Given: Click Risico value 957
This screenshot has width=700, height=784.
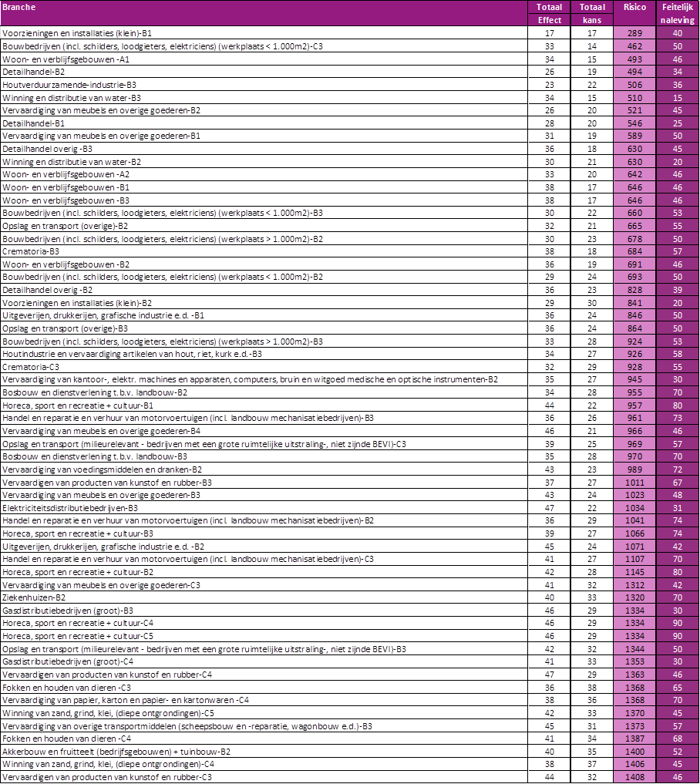Looking at the screenshot, I should 634,405.
